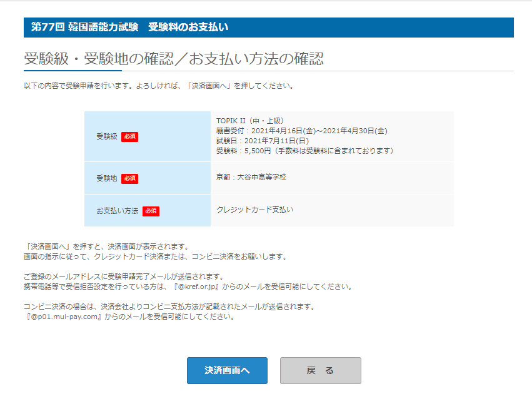Click the 試験日：2021年7月11日 date text
The height and width of the screenshot is (416, 532).
coord(264,141)
